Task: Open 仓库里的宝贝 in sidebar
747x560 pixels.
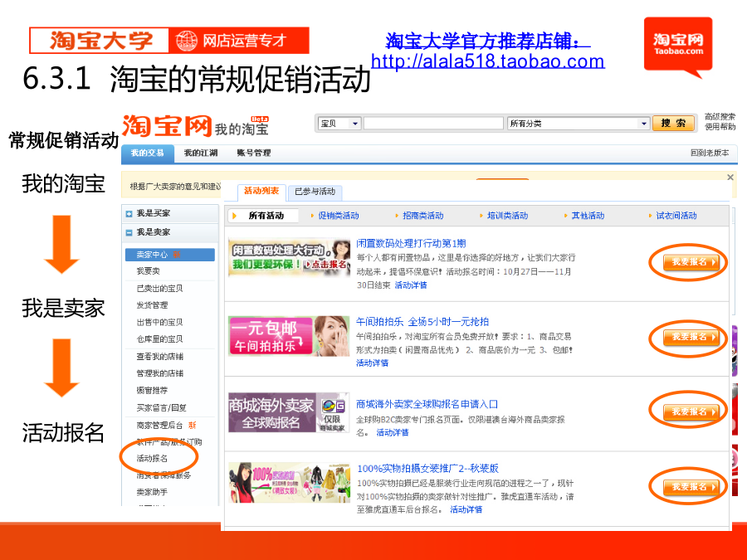Action: 159,339
